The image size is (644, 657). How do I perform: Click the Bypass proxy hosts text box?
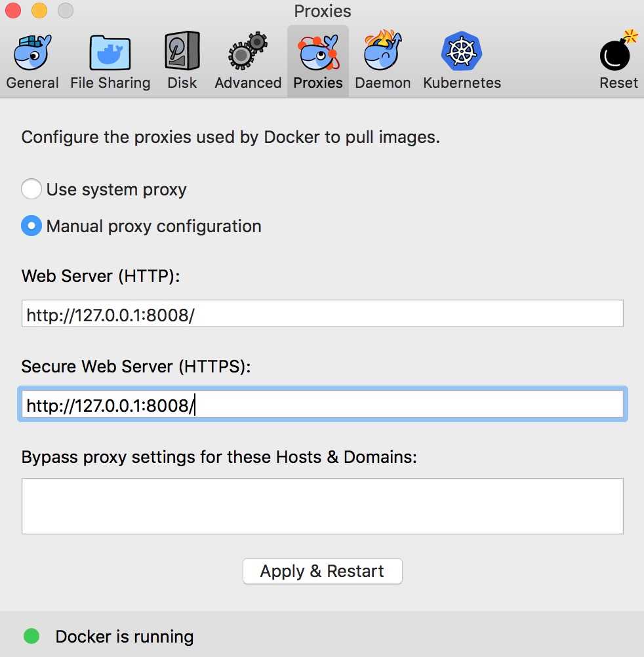[322, 506]
